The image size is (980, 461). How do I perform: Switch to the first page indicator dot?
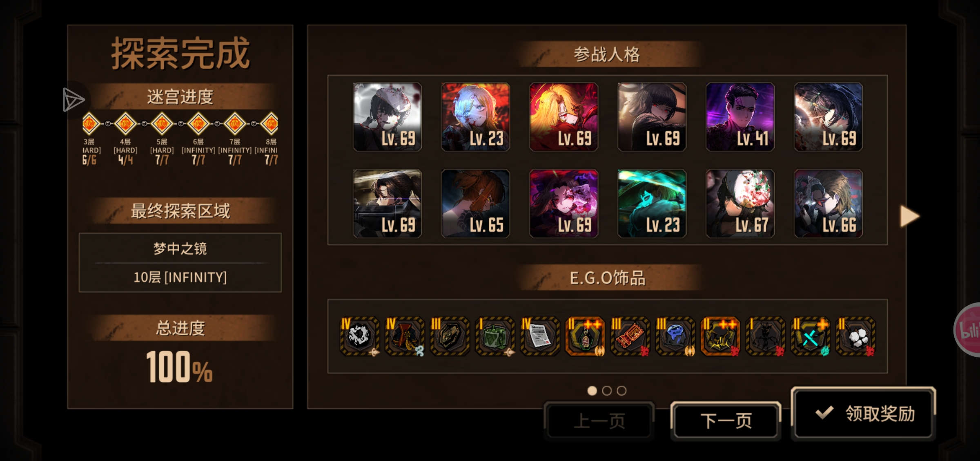click(x=592, y=391)
